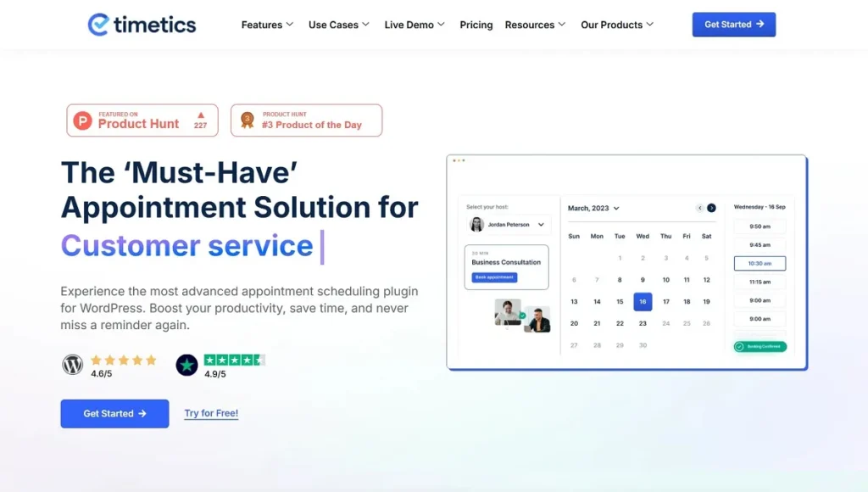868x492 pixels.
Task: Open the Featured on Product Hunt badge
Action: point(142,120)
